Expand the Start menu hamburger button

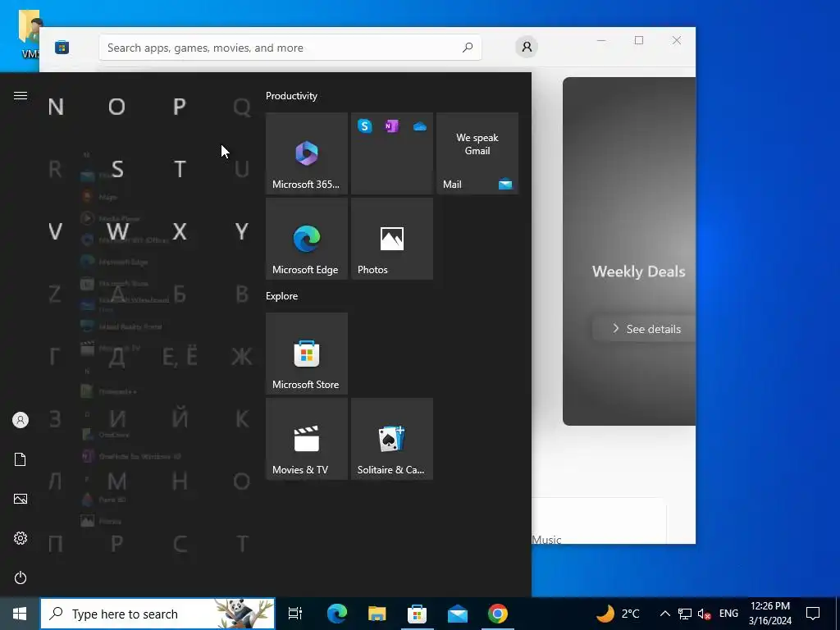tap(21, 95)
